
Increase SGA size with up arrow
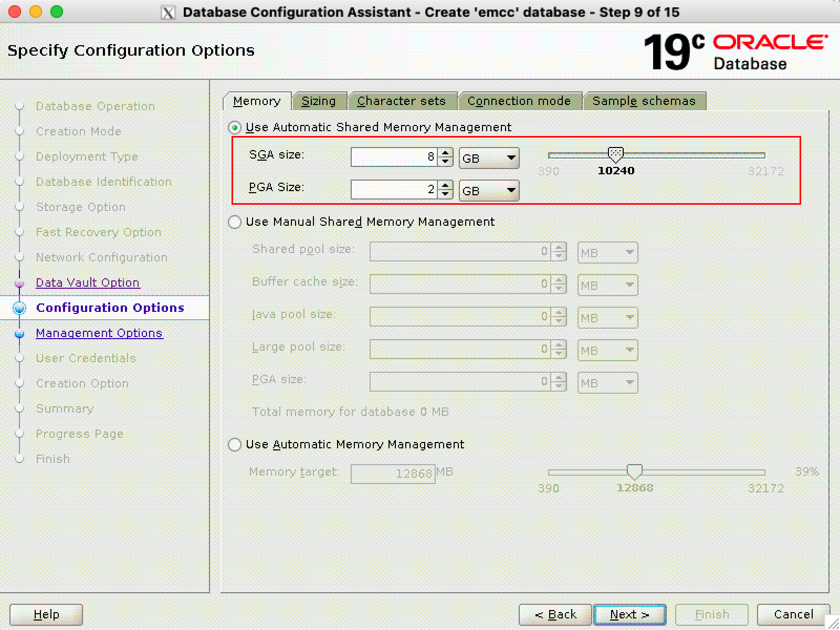tap(445, 153)
